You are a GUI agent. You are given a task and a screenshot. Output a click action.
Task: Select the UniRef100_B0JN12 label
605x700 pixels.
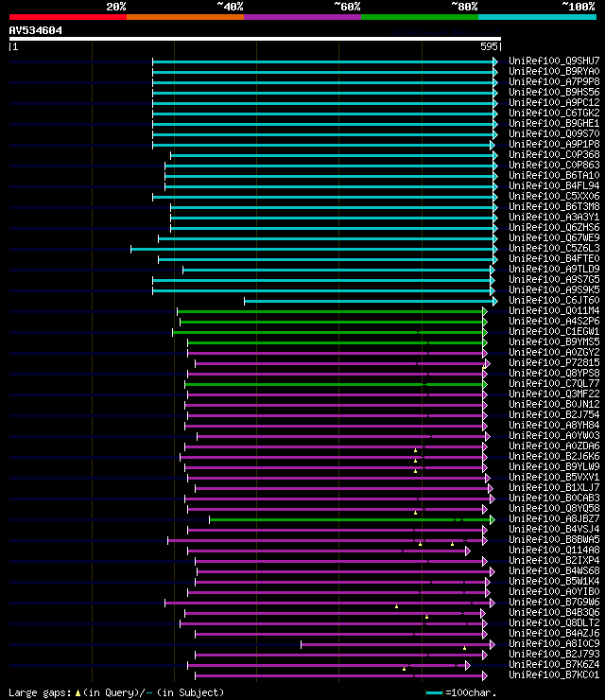tap(554, 404)
